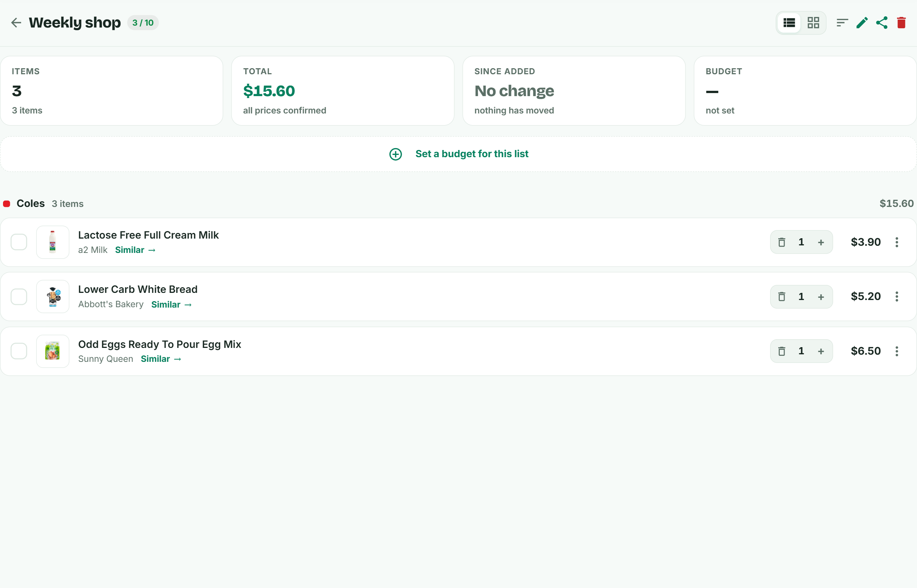Click the 3 / 10 list count badge

click(143, 23)
